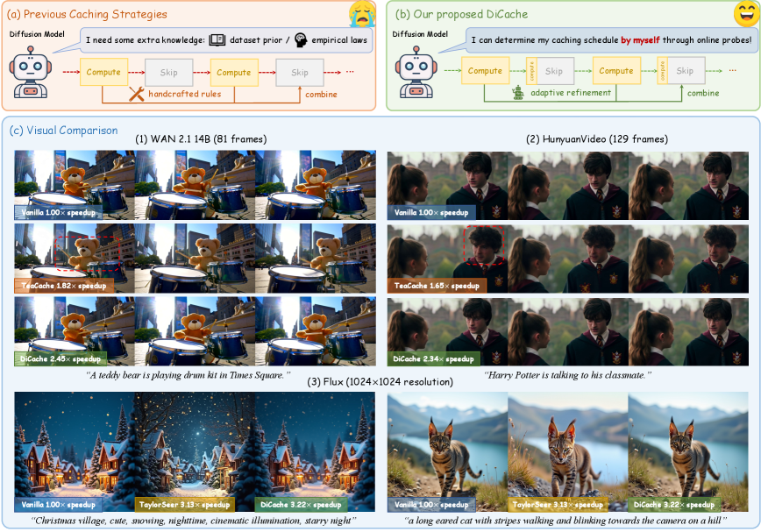Click the 'TeaCache 1.82× speedup' label
This screenshot has height=532, width=761.
(x=64, y=286)
